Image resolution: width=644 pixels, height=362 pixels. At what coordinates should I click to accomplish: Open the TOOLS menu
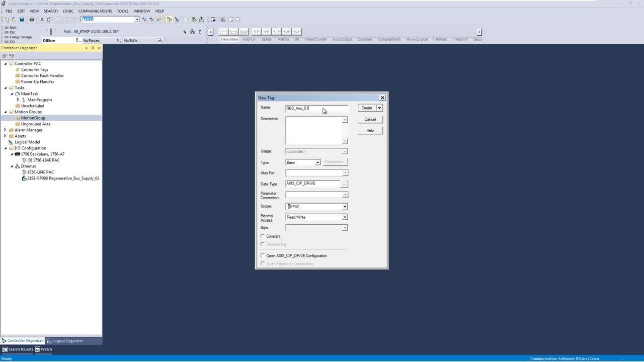tap(123, 11)
